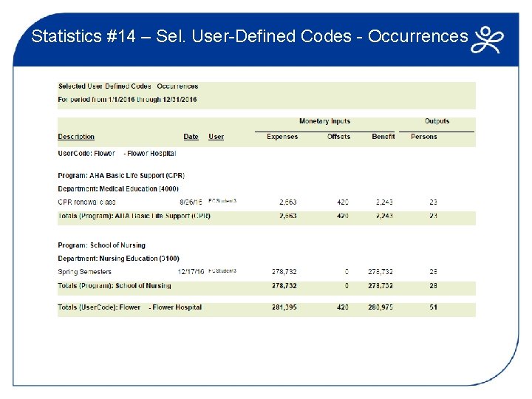Select the 'CPR renewal class' description
The height and width of the screenshot is (399, 532).
pyautogui.click(x=86, y=202)
